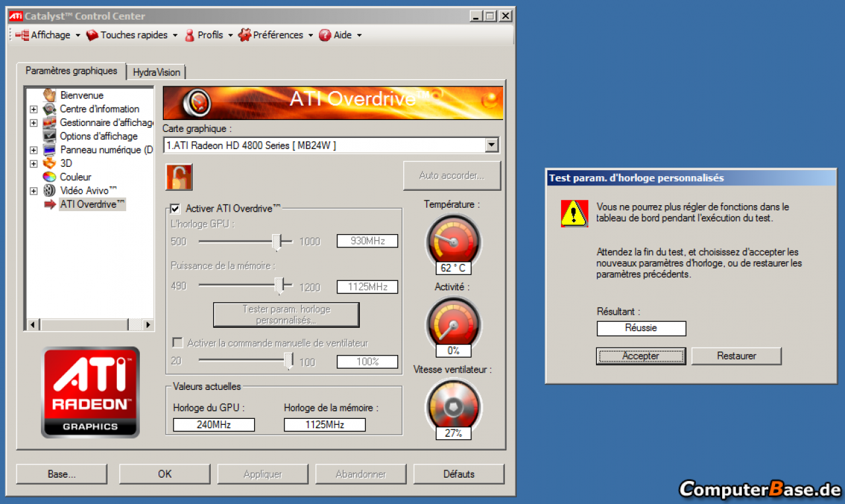Image resolution: width=845 pixels, height=504 pixels.
Task: Click the red arrow icon beside ATI Overdrive
Action: [50, 205]
